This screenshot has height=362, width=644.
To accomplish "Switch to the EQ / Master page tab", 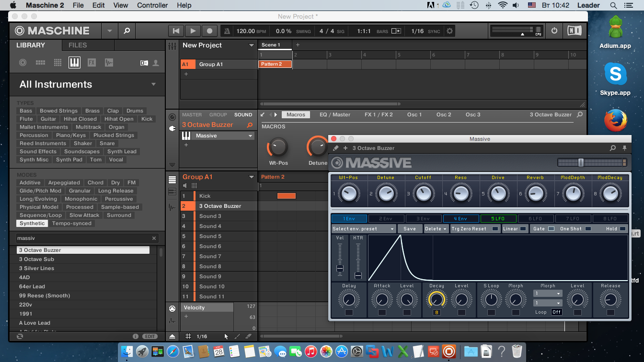I will click(335, 115).
